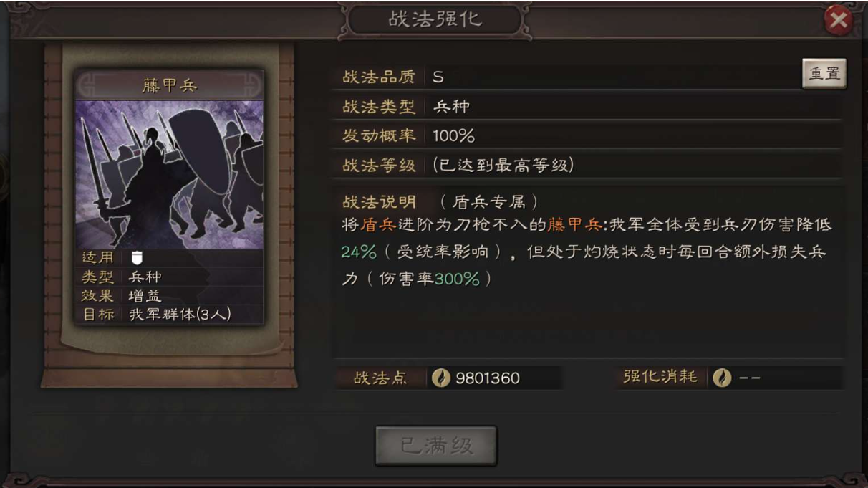Click the 战法强化 title banner
Image resolution: width=868 pixels, height=488 pixels.
(435, 20)
